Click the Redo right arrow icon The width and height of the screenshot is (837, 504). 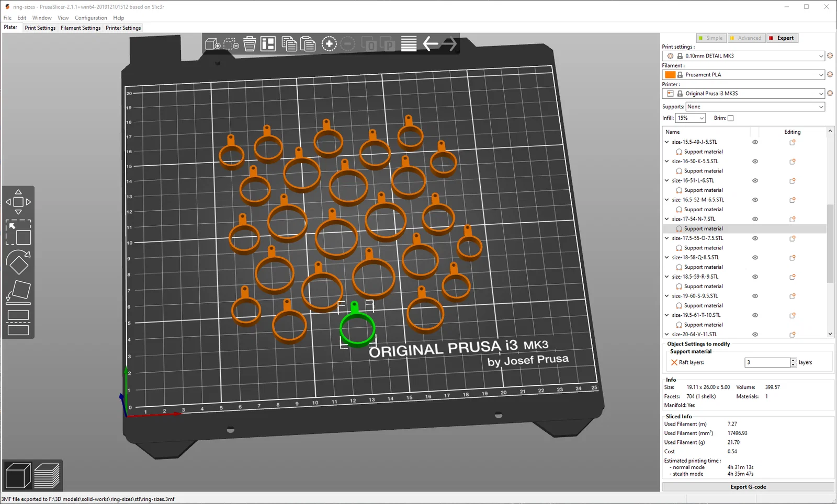(449, 44)
